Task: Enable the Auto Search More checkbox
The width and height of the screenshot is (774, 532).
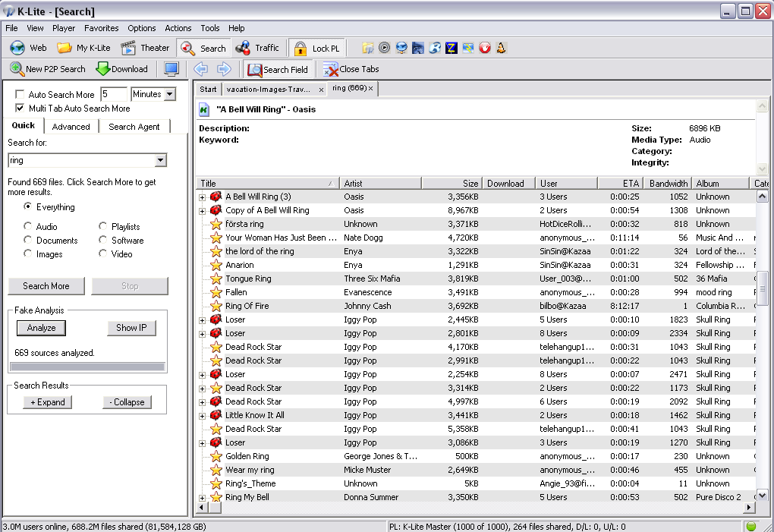Action: [20, 94]
